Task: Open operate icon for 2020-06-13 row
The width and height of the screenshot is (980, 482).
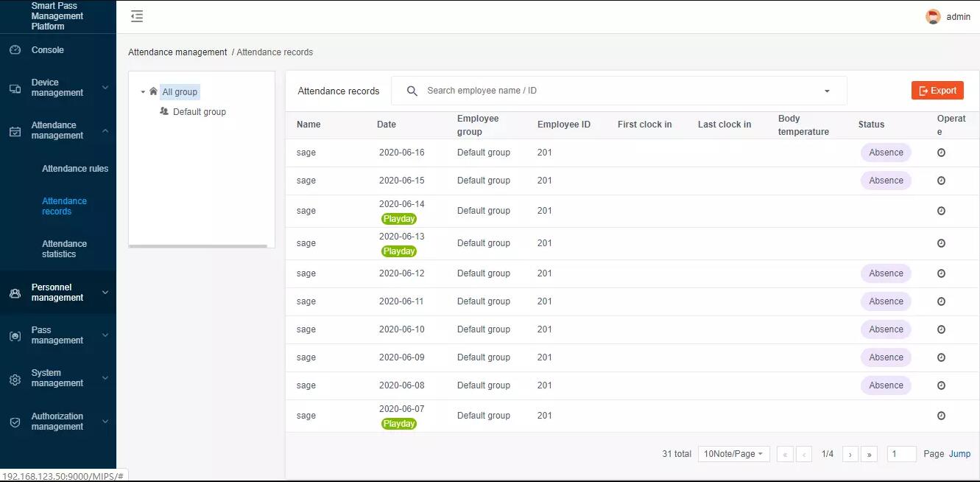Action: pos(941,243)
